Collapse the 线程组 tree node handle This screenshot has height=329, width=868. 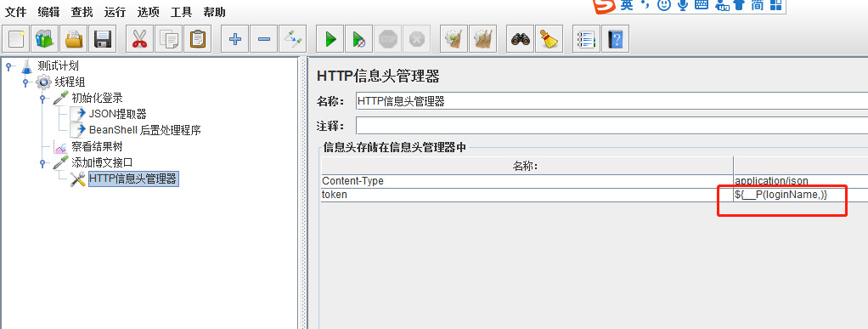coord(25,82)
